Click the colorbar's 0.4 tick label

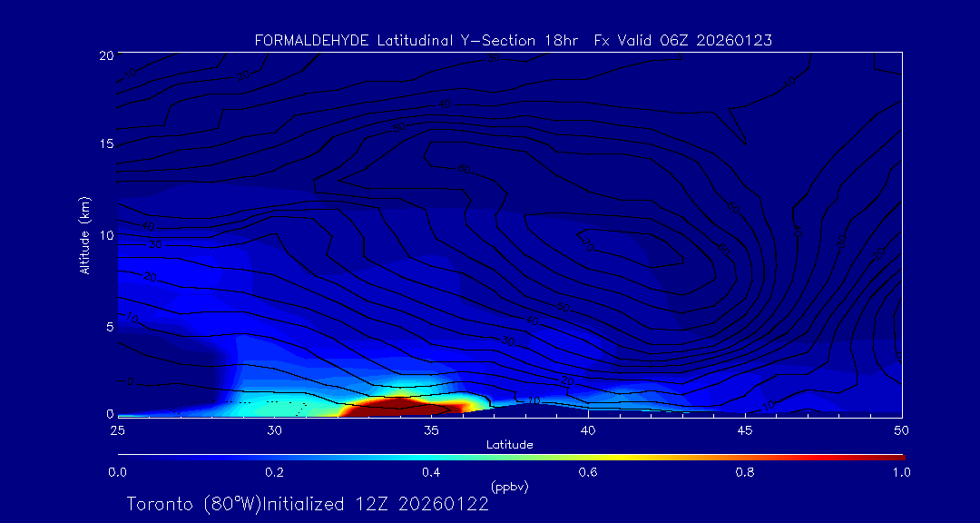click(x=431, y=472)
